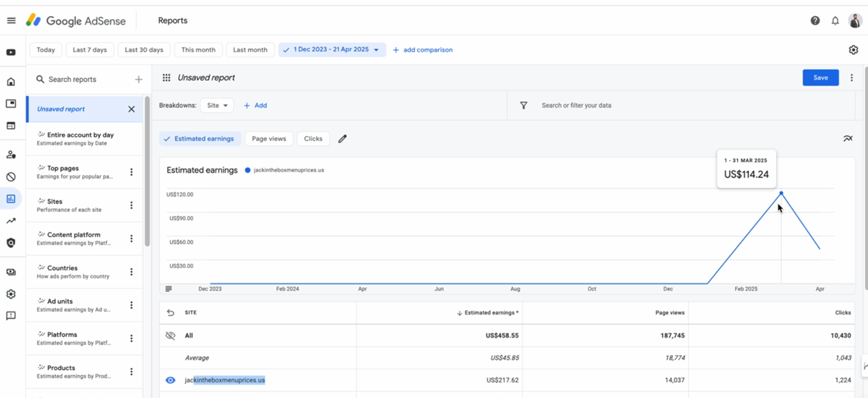868x398 pixels.
Task: Click the Save button
Action: pos(820,78)
